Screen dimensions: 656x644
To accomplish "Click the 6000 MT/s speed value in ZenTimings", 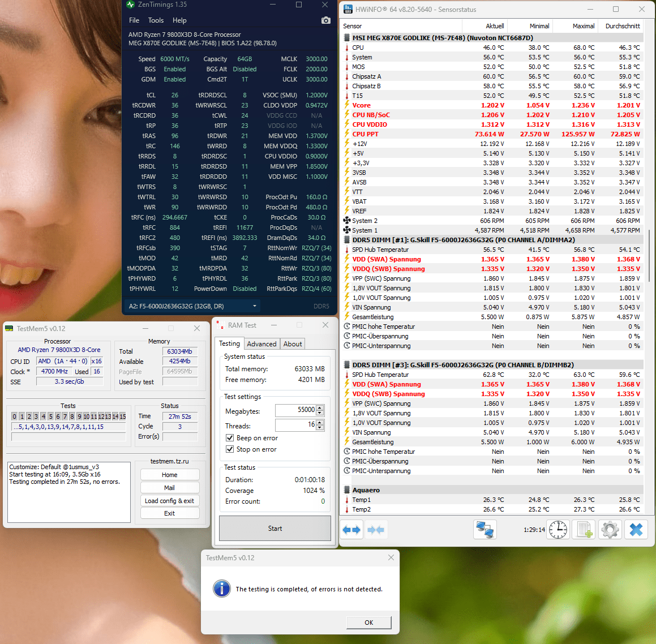I will [x=175, y=59].
